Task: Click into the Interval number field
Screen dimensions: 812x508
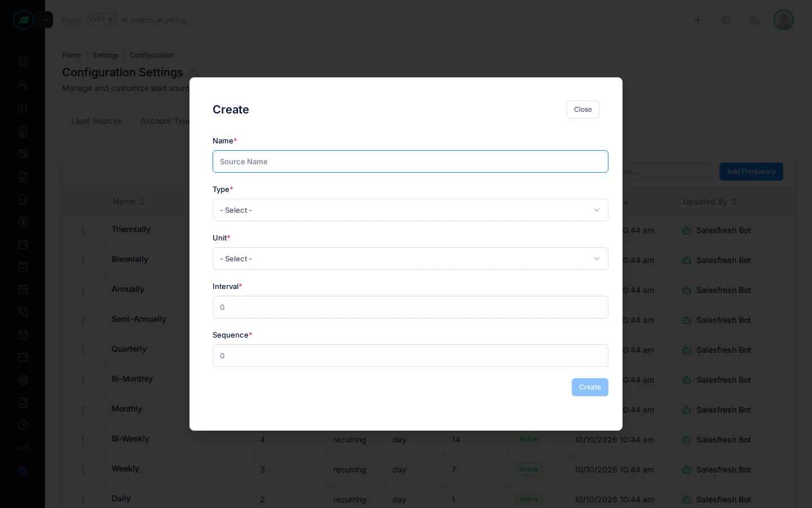Action: tap(411, 307)
